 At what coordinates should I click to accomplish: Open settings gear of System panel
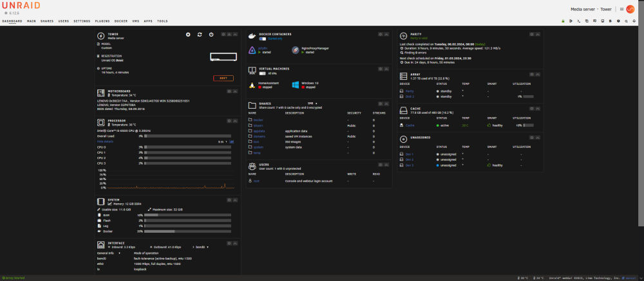click(x=229, y=200)
